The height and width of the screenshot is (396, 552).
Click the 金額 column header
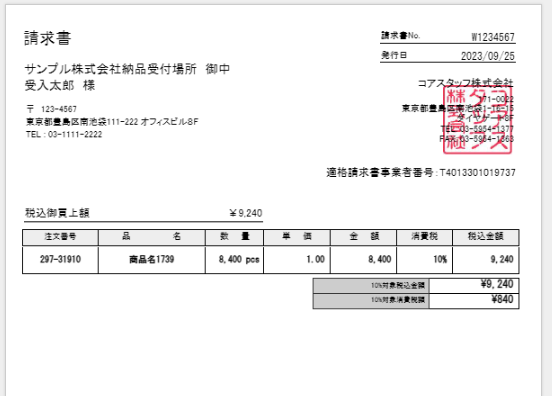364,237
